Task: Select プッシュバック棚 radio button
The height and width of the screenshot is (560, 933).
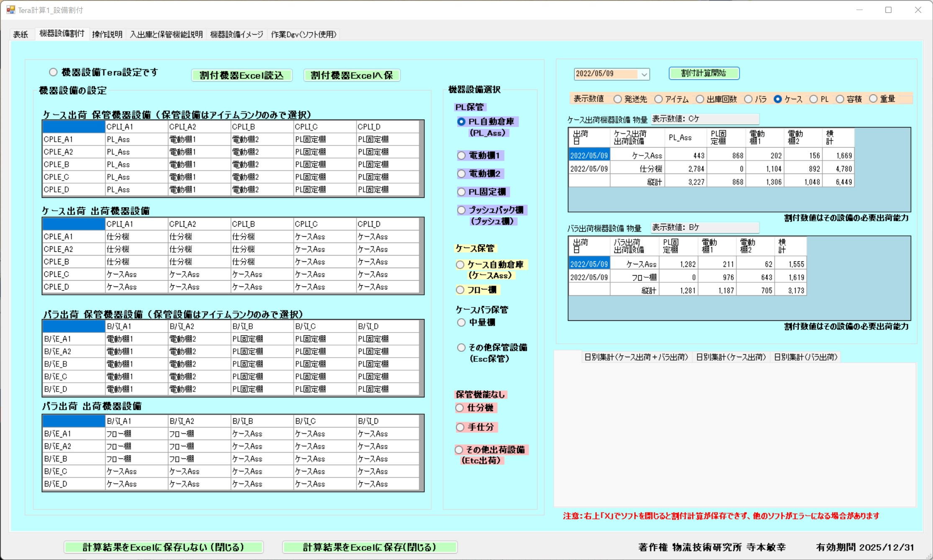Action: [x=461, y=210]
